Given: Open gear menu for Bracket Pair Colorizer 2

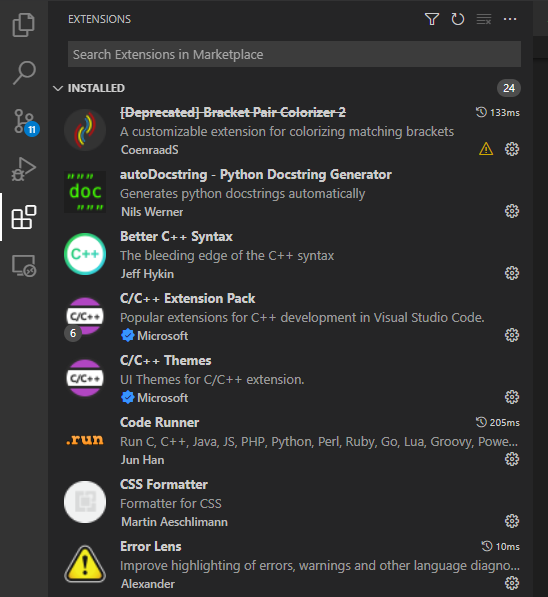Looking at the screenshot, I should point(512,149).
